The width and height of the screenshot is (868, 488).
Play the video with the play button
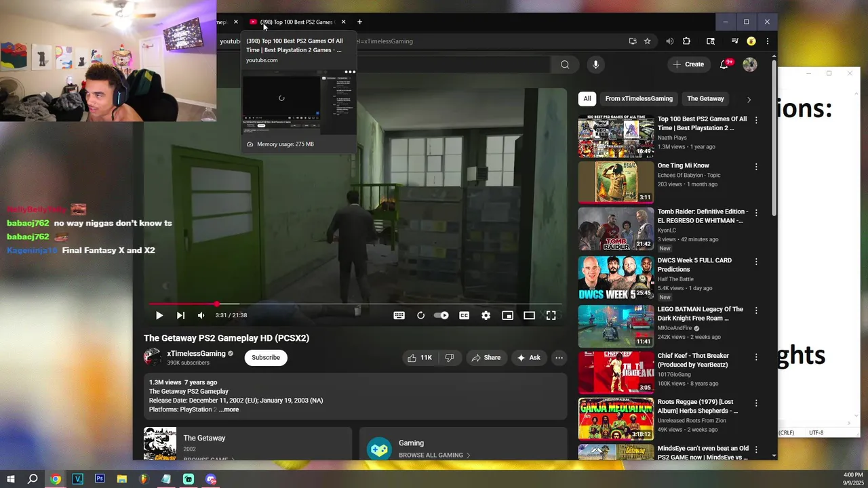(x=159, y=315)
